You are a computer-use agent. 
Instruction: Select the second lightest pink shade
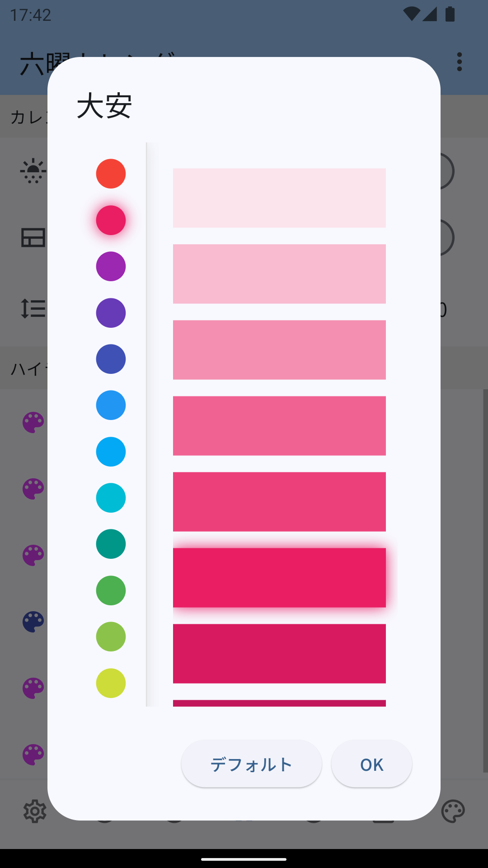(279, 274)
